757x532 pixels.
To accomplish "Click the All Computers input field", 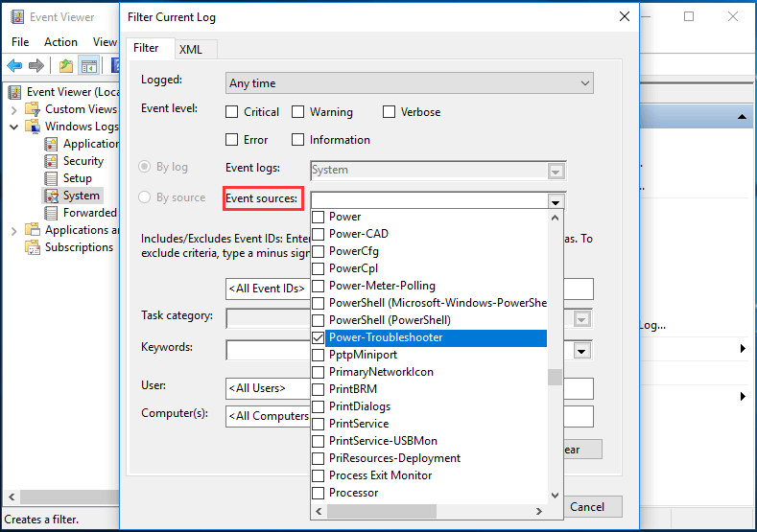I will (267, 416).
